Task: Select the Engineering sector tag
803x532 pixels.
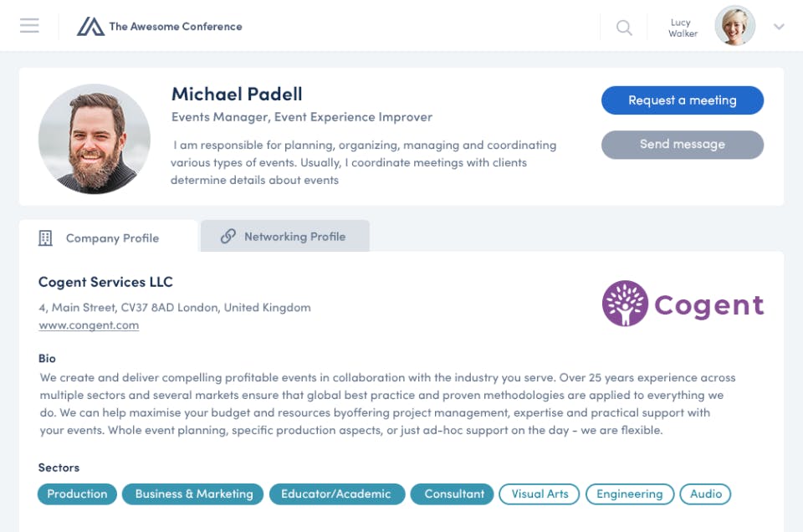Action: pyautogui.click(x=629, y=494)
